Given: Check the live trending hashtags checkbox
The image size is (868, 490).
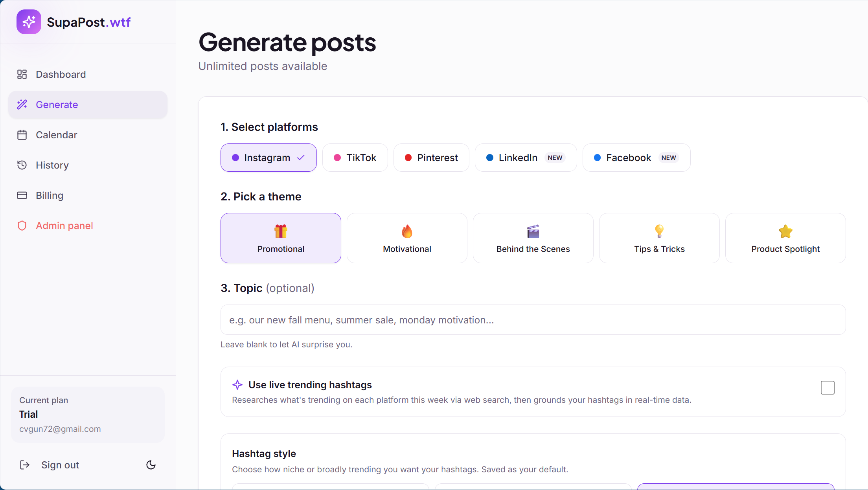Looking at the screenshot, I should pyautogui.click(x=828, y=388).
